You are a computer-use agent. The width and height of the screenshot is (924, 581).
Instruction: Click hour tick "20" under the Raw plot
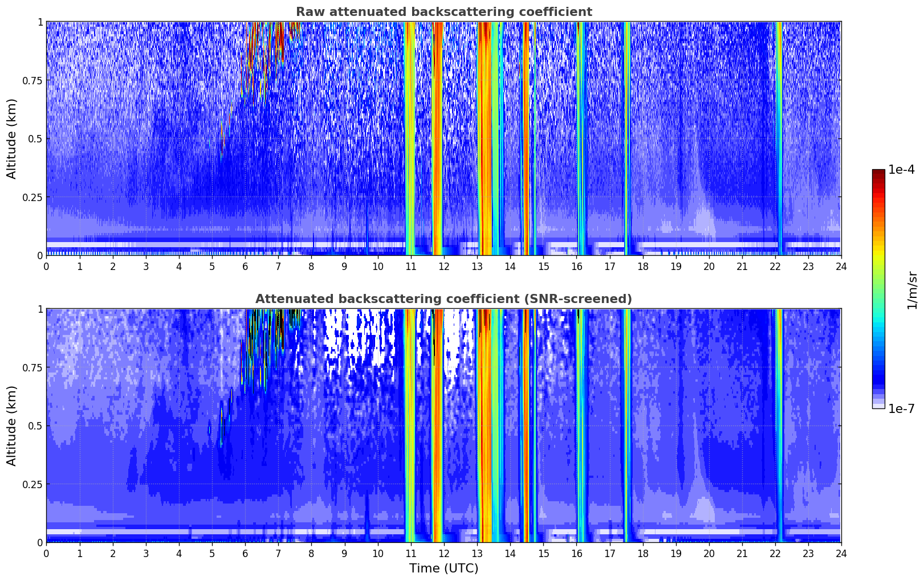coord(709,266)
